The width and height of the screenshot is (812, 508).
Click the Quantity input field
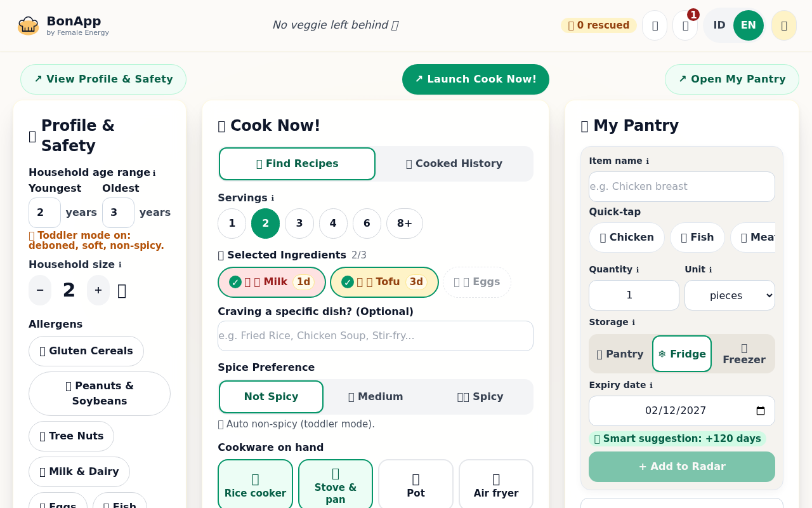[x=634, y=295]
